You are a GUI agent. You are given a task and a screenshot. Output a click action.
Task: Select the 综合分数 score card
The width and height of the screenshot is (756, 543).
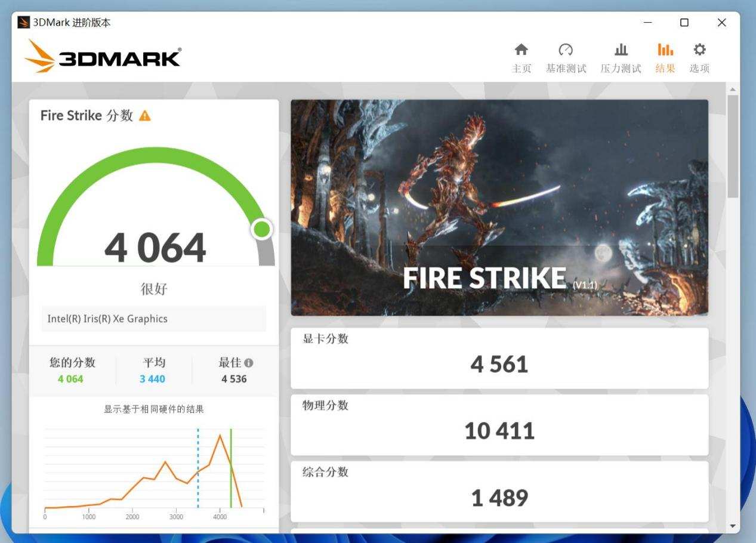[x=499, y=491]
